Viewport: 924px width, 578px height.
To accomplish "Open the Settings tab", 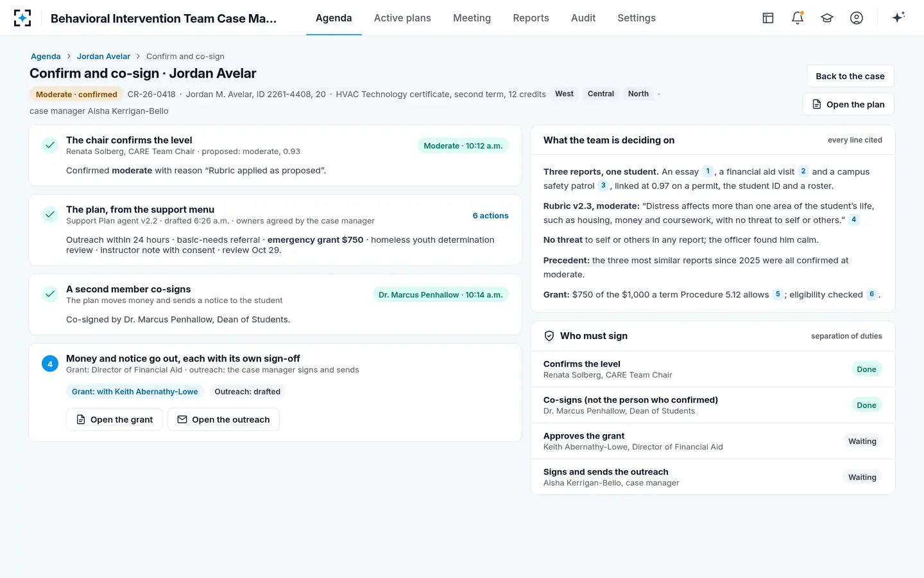I will 637,18.
